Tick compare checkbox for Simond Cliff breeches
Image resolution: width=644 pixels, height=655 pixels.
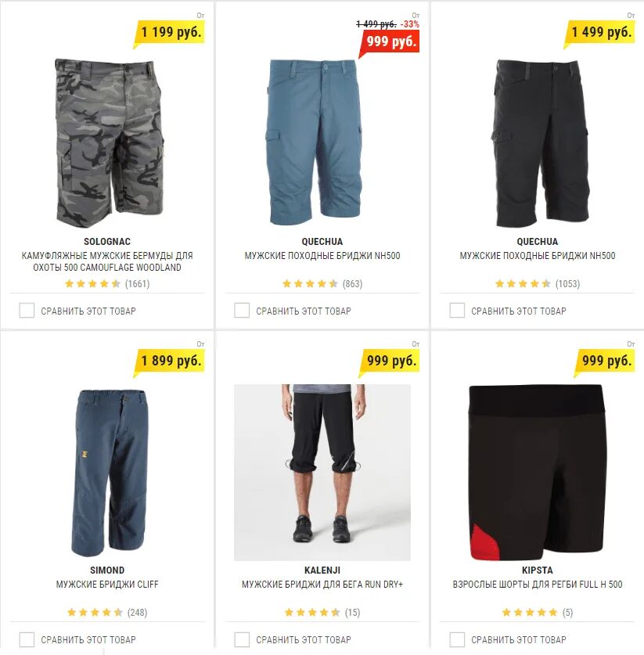tap(27, 639)
